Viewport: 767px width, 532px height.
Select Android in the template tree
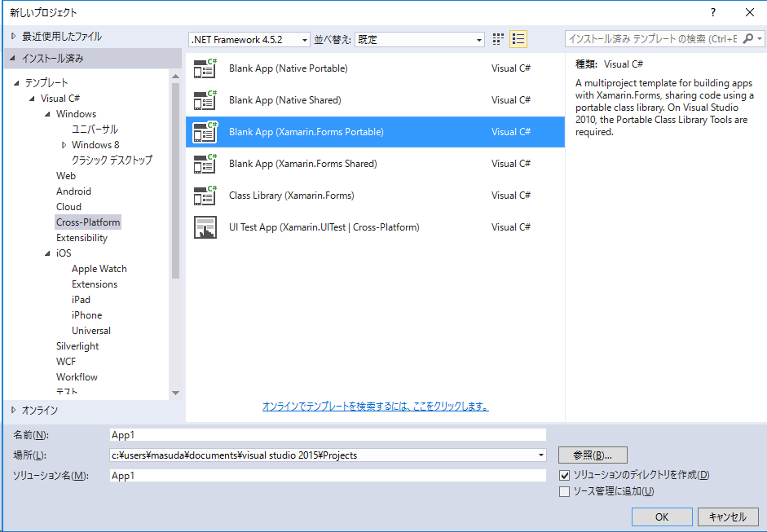[x=73, y=191]
